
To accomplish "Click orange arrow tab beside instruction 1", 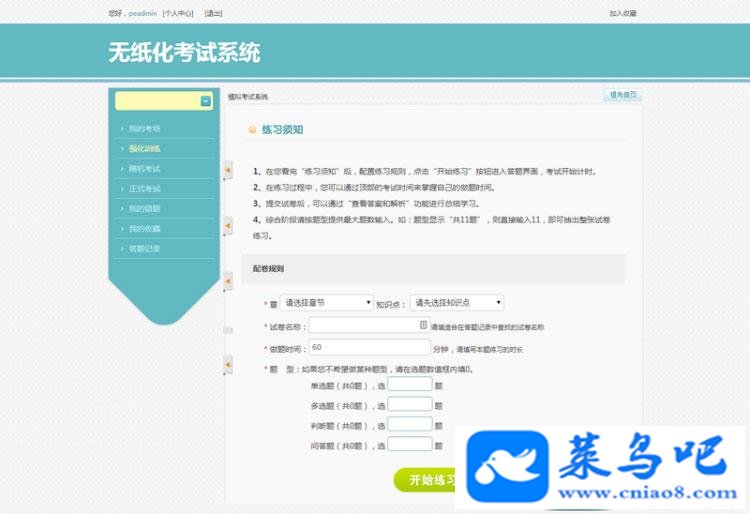I will coord(228,170).
